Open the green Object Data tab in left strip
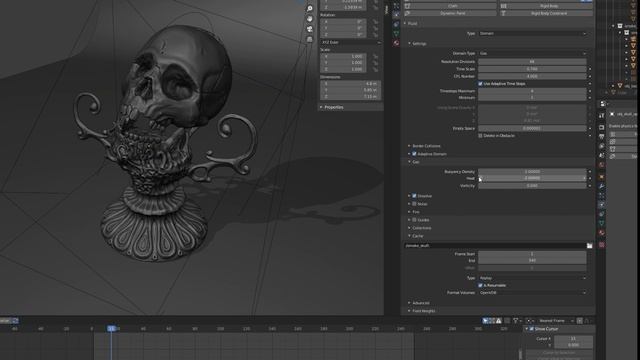 pyautogui.click(x=396, y=33)
